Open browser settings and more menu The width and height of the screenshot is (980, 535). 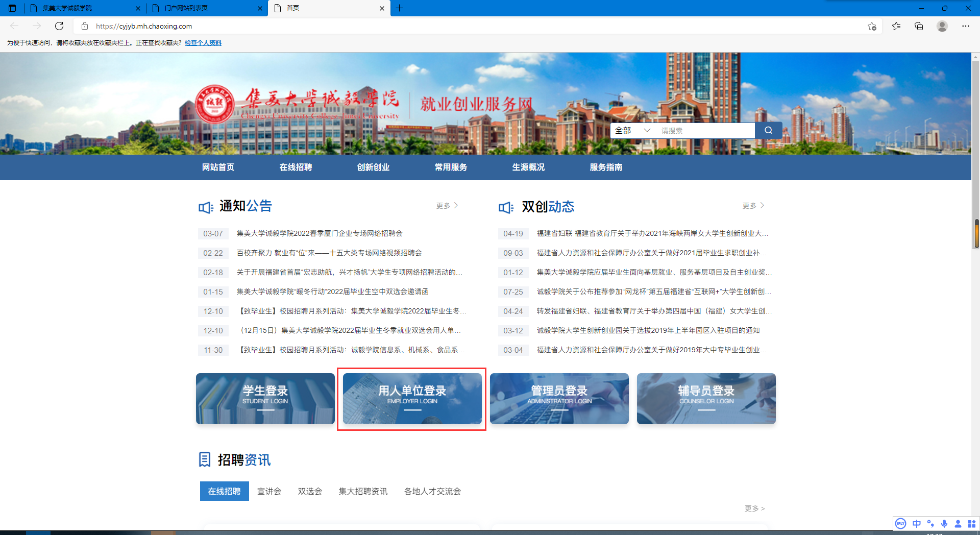966,26
